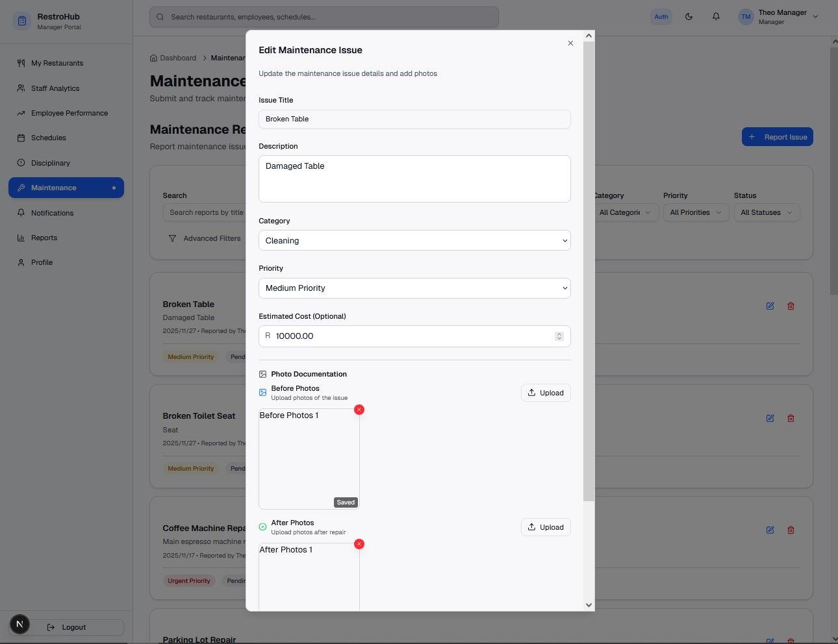Edit the Issue Title field
838x644 pixels.
coord(414,119)
